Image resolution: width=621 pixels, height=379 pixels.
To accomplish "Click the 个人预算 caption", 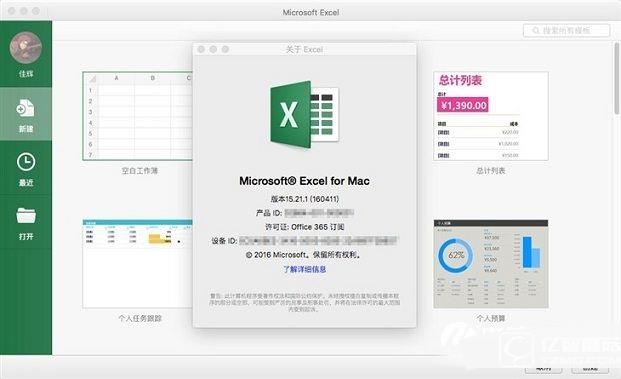I will pyautogui.click(x=491, y=318).
